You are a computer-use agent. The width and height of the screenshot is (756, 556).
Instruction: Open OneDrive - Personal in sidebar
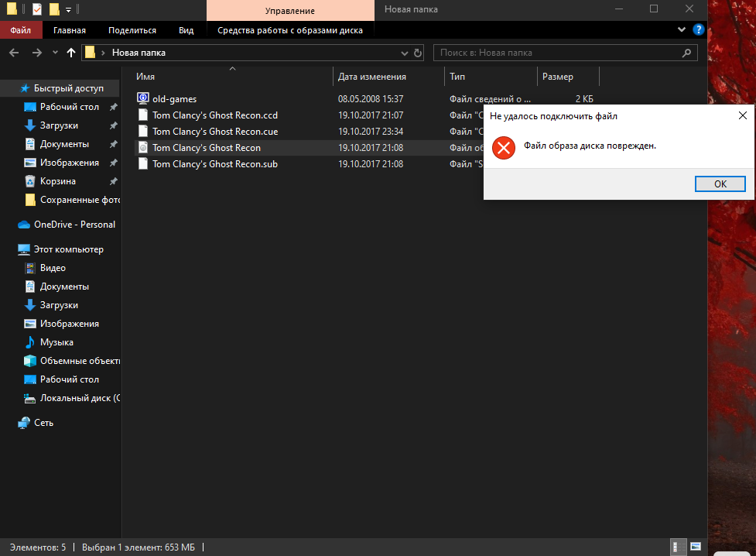(74, 225)
